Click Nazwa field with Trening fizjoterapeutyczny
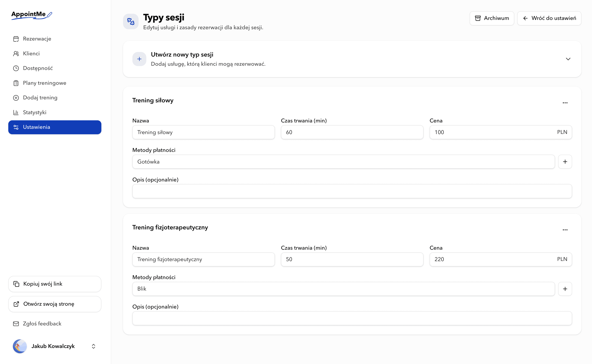The height and width of the screenshot is (364, 592). [x=203, y=259]
